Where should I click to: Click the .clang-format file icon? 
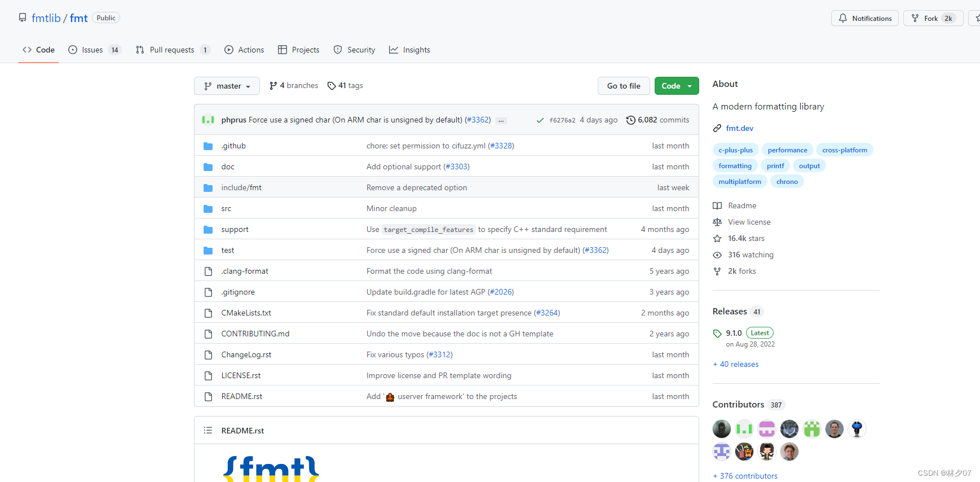[208, 271]
